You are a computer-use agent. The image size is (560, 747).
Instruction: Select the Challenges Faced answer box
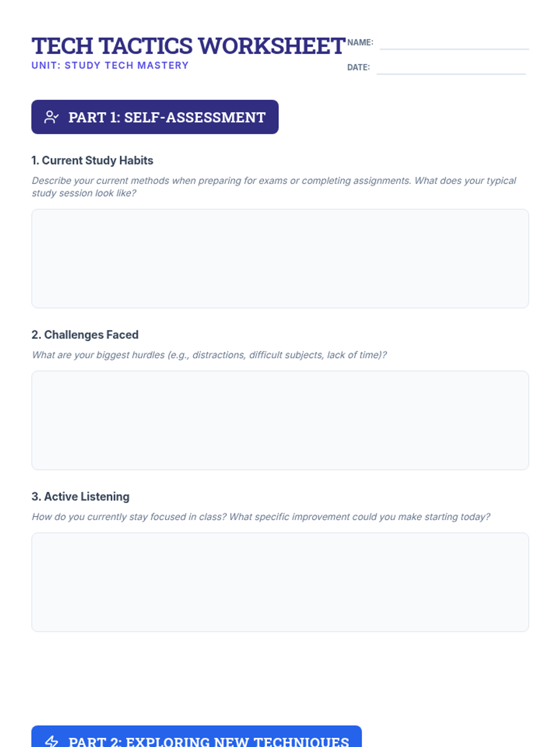(x=280, y=420)
